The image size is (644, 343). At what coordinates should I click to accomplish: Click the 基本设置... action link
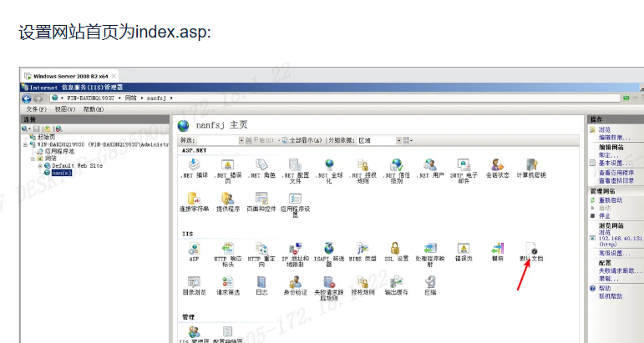tap(614, 163)
